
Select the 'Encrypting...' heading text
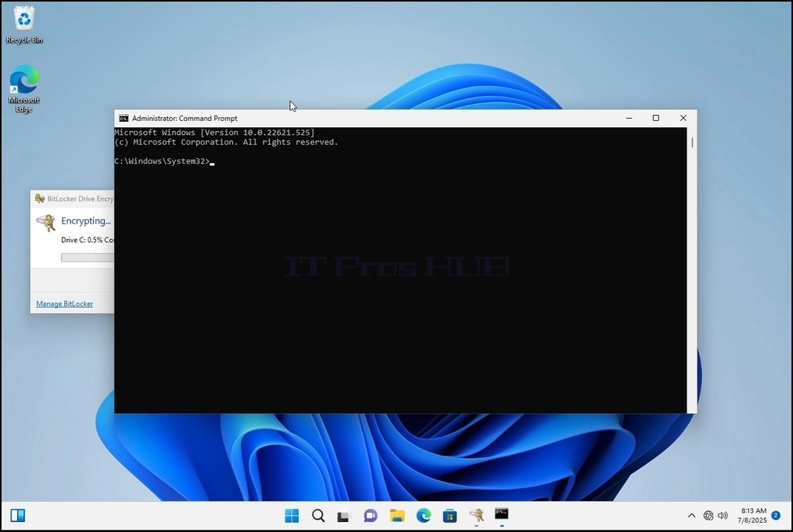pyautogui.click(x=86, y=221)
